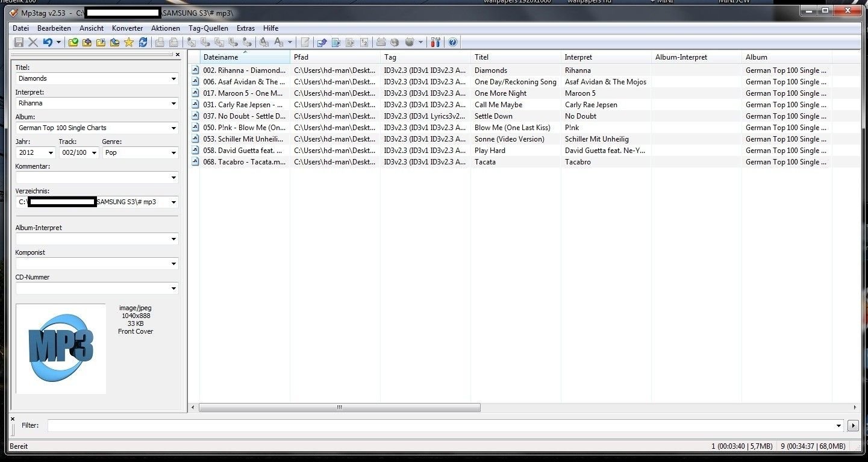Expand the Verzeichnis directory dropdown
Viewport: 868px width, 462px height.
[173, 202]
